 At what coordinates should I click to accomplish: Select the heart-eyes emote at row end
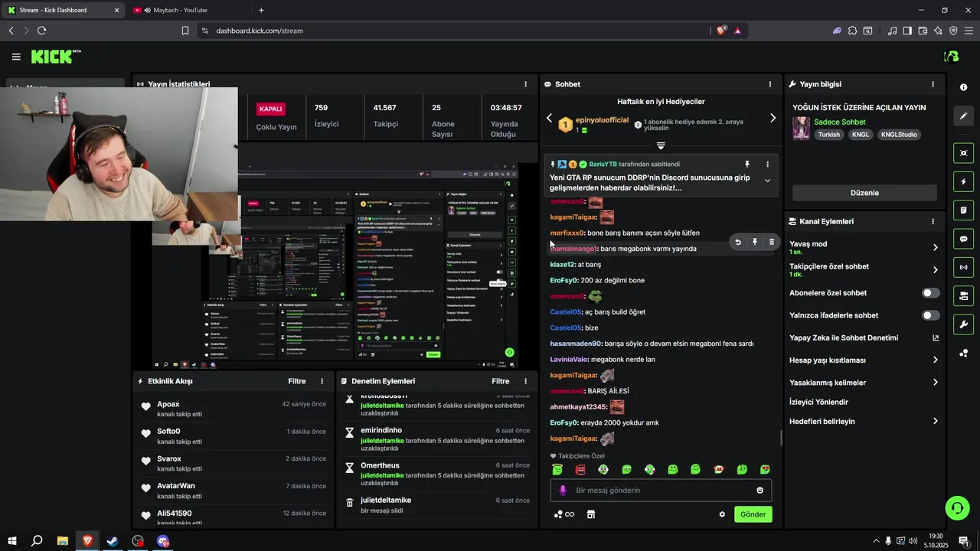[765, 469]
